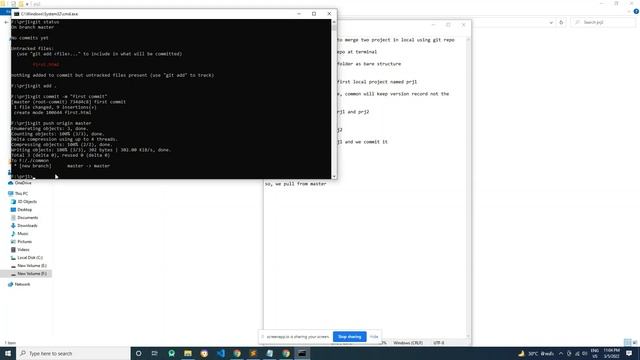Show hidden system tray icons
The height and width of the screenshot is (360, 640).
coord(561,353)
